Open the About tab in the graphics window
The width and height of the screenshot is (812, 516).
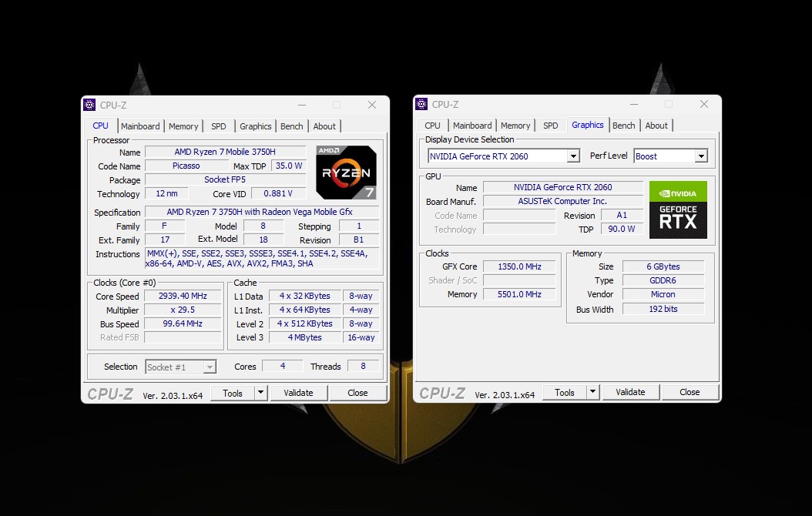coord(656,126)
